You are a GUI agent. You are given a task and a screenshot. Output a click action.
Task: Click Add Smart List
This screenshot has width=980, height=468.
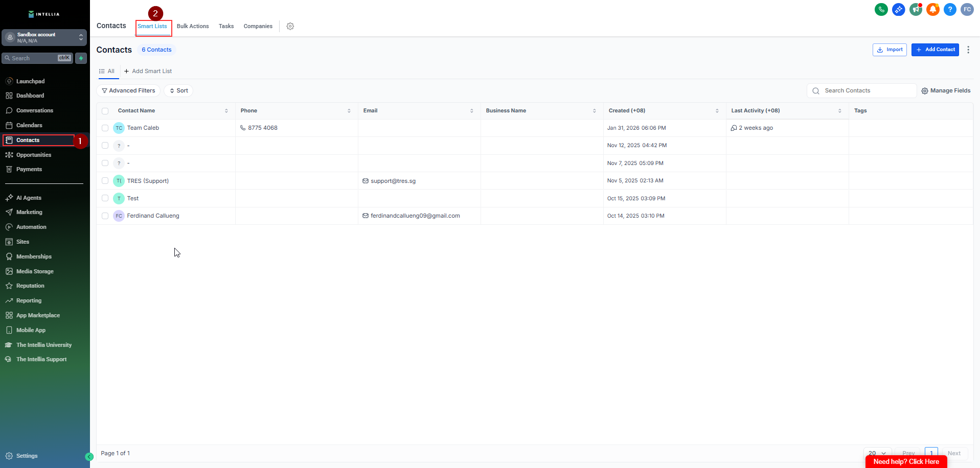click(x=148, y=71)
